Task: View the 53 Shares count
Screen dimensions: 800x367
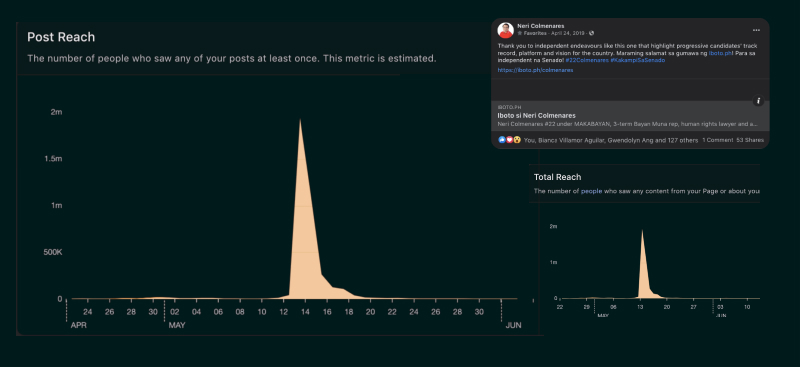Action: pyautogui.click(x=750, y=140)
